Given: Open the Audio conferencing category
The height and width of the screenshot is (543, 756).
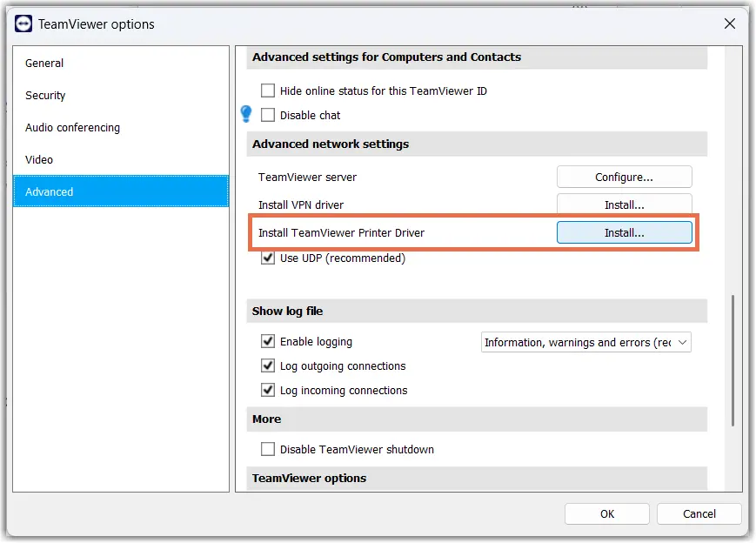Looking at the screenshot, I should [121, 128].
